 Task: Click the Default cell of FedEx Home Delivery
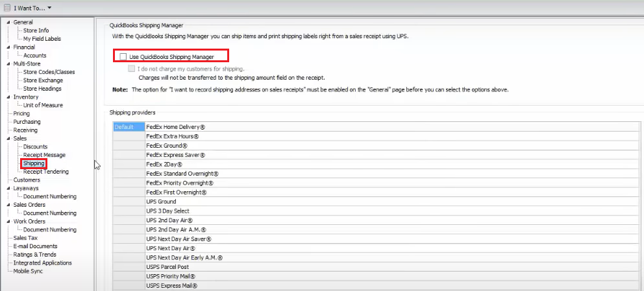pyautogui.click(x=129, y=127)
